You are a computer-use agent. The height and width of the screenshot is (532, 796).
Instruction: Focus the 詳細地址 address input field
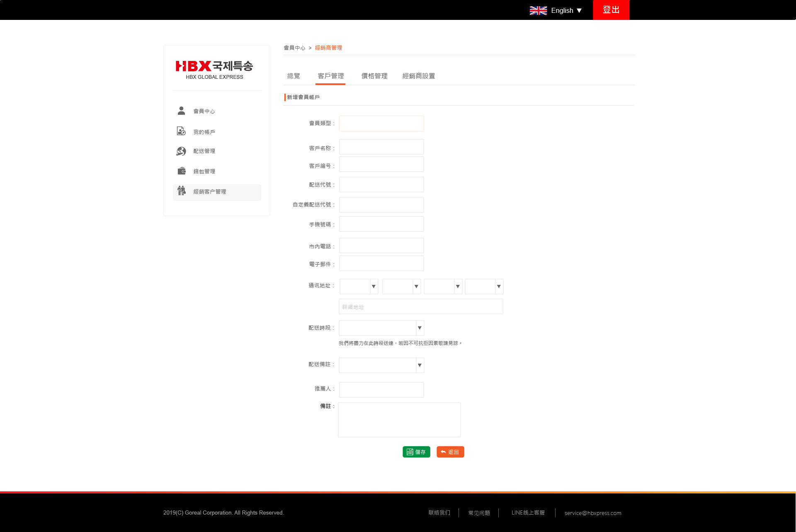click(421, 307)
